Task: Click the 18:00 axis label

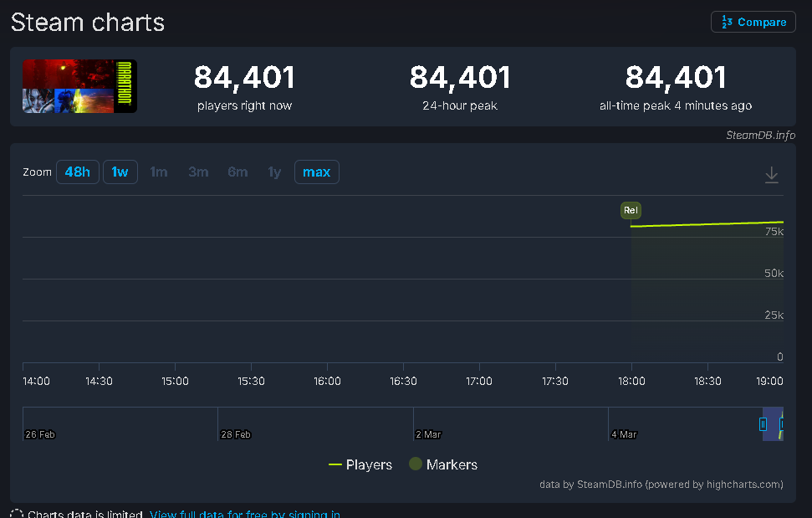Action: click(631, 382)
